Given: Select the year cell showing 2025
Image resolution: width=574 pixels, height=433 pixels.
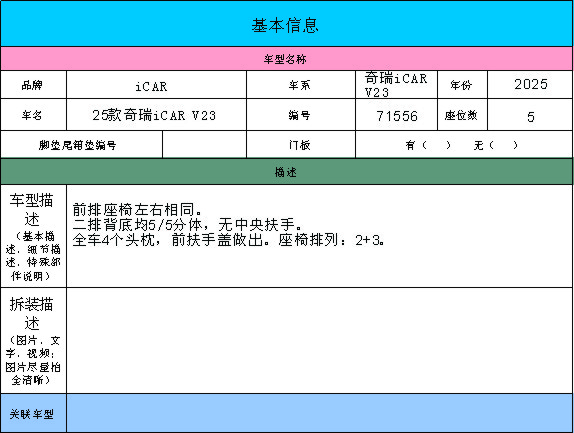Looking at the screenshot, I should point(530,85).
